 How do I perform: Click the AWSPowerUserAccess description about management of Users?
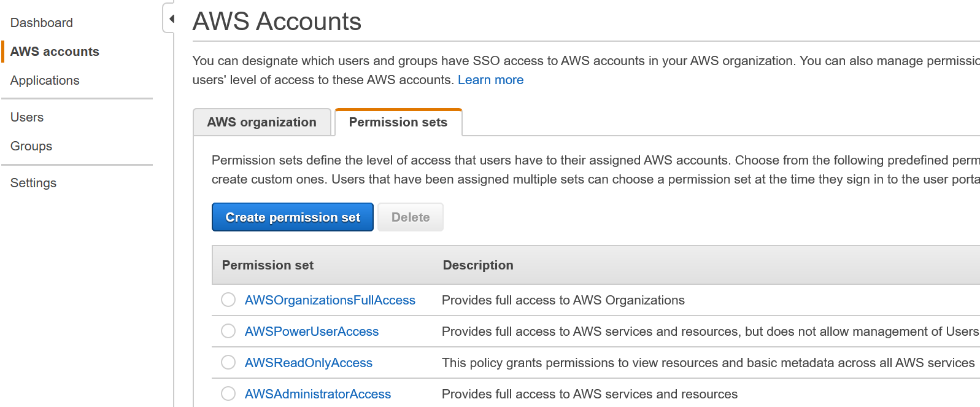click(x=711, y=331)
